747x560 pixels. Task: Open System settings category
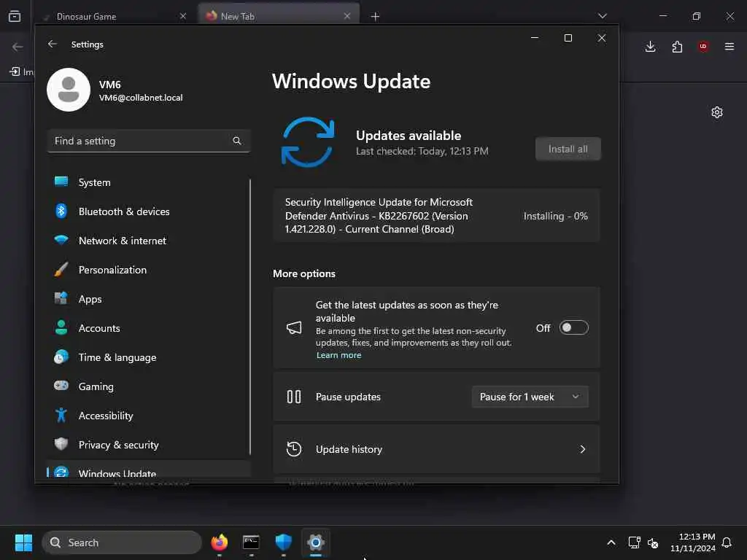(148, 182)
